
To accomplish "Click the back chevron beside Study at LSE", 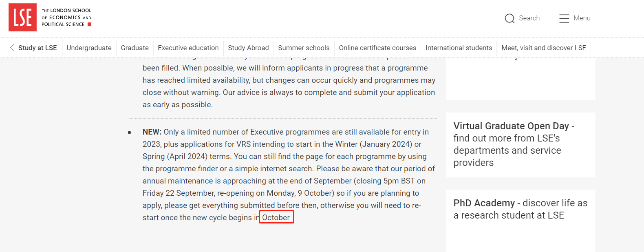I will (12, 48).
